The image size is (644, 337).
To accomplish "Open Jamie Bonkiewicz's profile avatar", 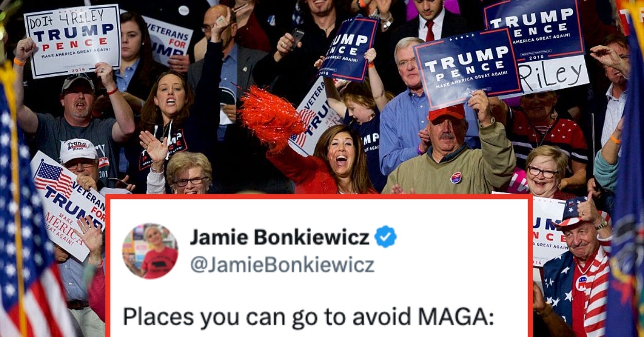I will tap(150, 251).
